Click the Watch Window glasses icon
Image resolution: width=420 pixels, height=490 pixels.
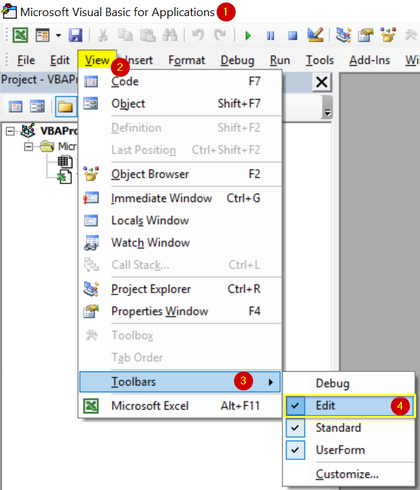tap(91, 243)
